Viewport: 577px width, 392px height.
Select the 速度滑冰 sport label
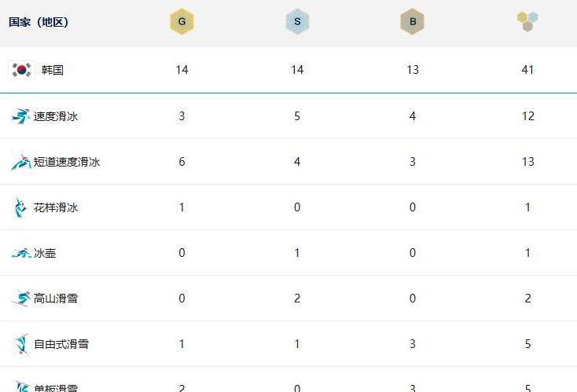[x=56, y=116]
